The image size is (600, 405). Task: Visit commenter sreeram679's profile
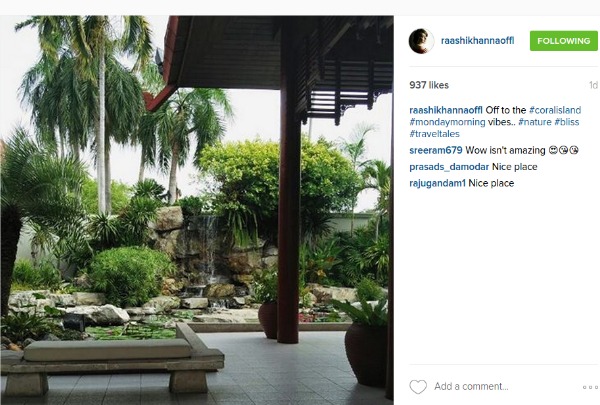436,150
